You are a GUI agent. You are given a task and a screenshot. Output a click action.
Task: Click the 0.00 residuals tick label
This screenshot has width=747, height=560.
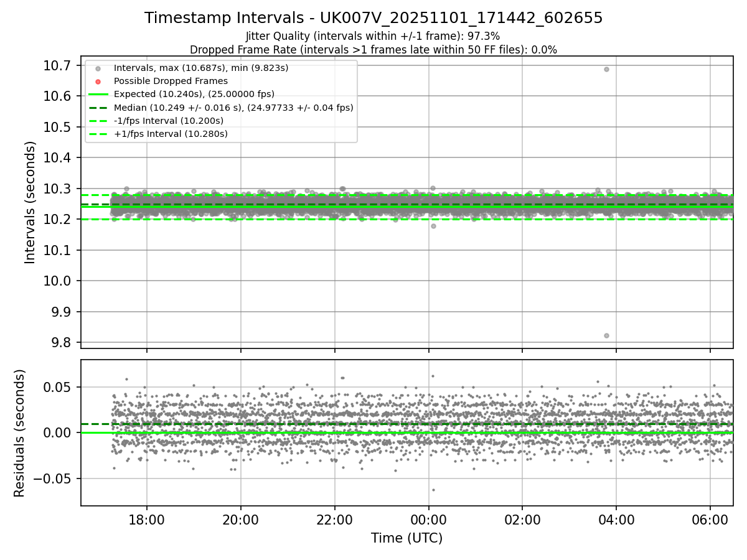tap(57, 432)
